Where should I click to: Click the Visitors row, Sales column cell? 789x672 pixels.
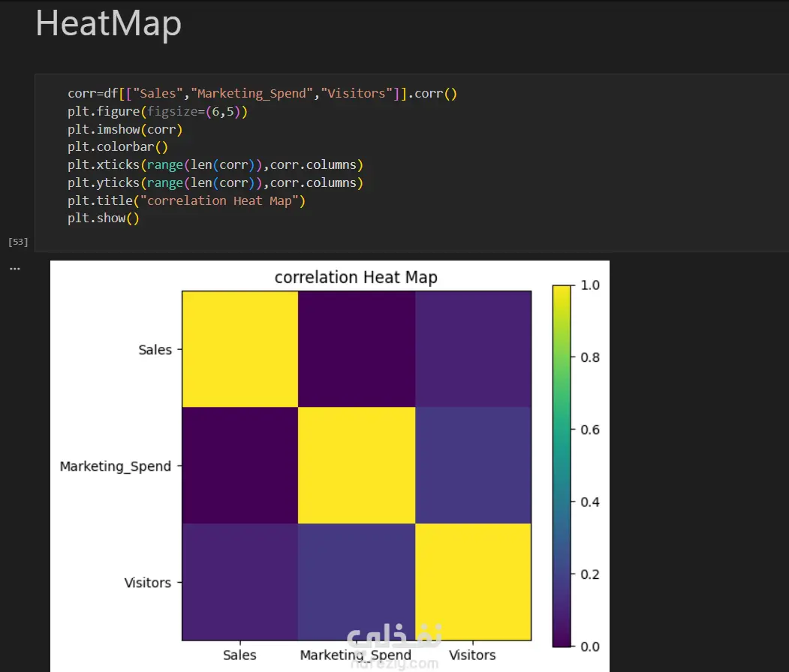pyautogui.click(x=240, y=582)
